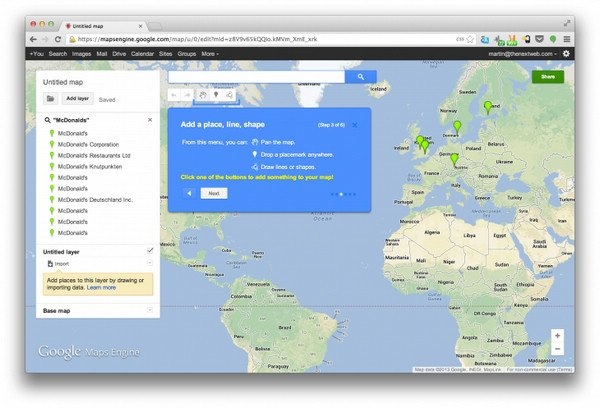Go to previous tutorial step arrow

189,193
